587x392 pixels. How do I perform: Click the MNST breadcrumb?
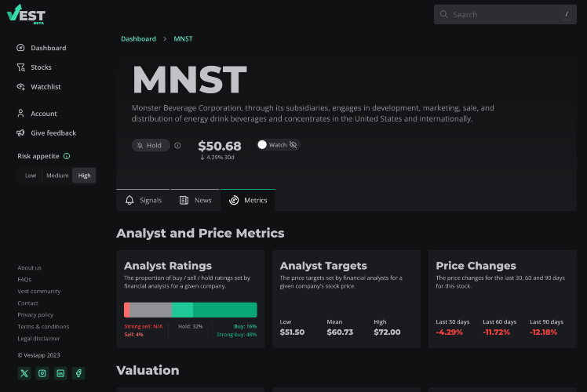coord(183,39)
